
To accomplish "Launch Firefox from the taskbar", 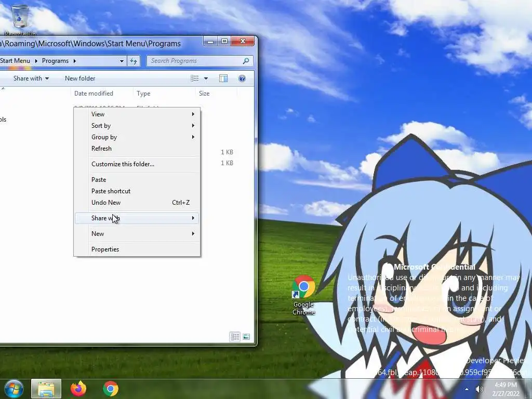I will coord(78,389).
